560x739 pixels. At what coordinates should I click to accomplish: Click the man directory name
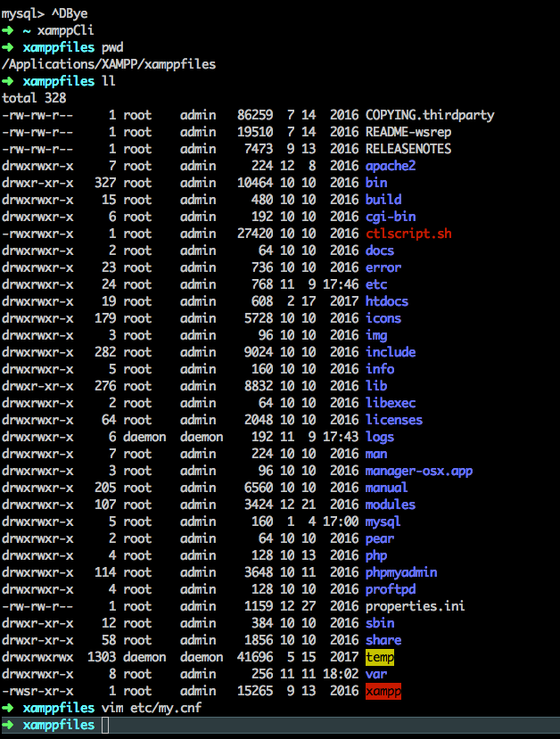point(376,454)
